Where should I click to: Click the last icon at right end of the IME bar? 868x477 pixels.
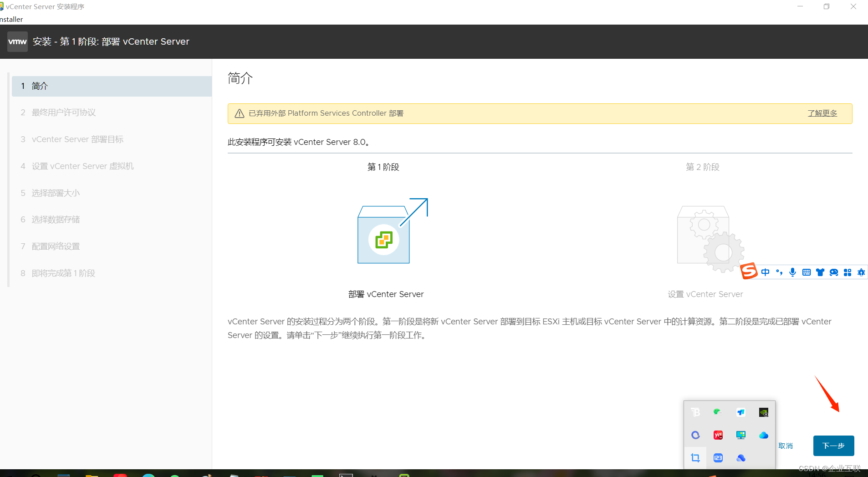[x=861, y=272]
